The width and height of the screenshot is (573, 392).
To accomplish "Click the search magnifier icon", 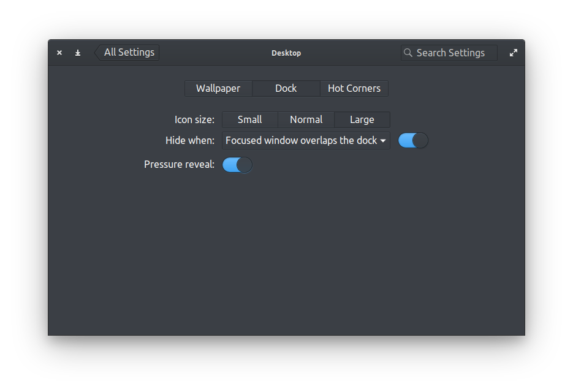I will 408,53.
